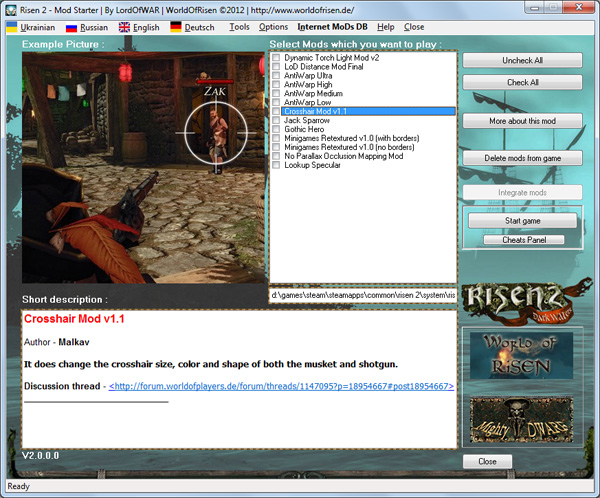Check Minigames Retextured (with borders)
Viewport: 600px width, 498px height.
pyautogui.click(x=276, y=138)
